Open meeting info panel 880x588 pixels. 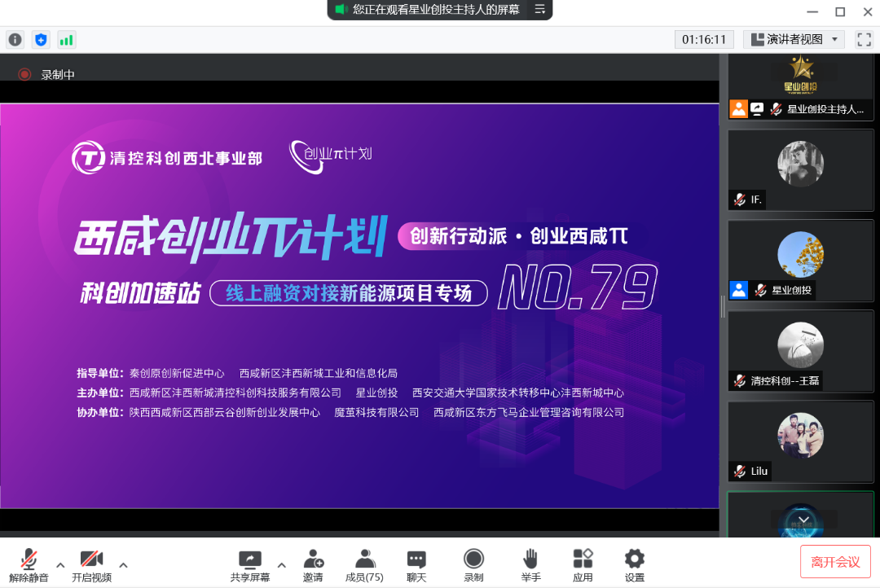[x=15, y=39]
